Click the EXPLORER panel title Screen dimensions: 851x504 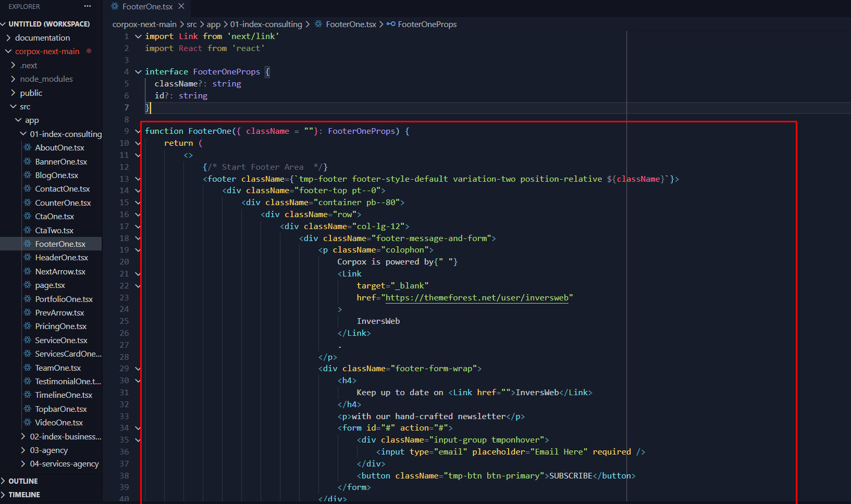pos(24,6)
